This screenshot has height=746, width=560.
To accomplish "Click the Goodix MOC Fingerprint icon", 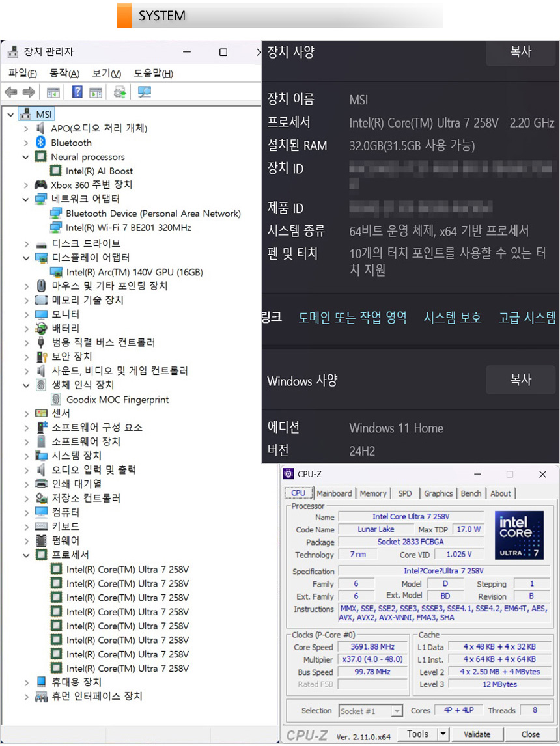I will point(56,400).
